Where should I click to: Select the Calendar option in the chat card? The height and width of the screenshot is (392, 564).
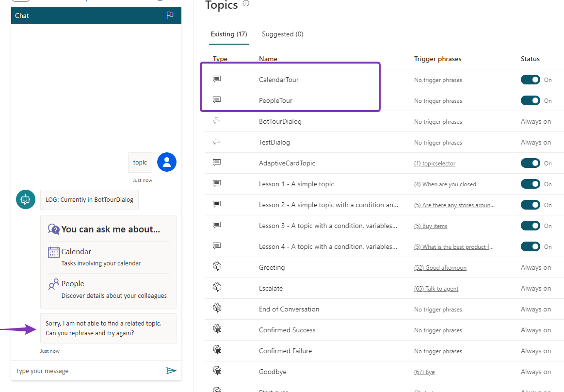108,257
